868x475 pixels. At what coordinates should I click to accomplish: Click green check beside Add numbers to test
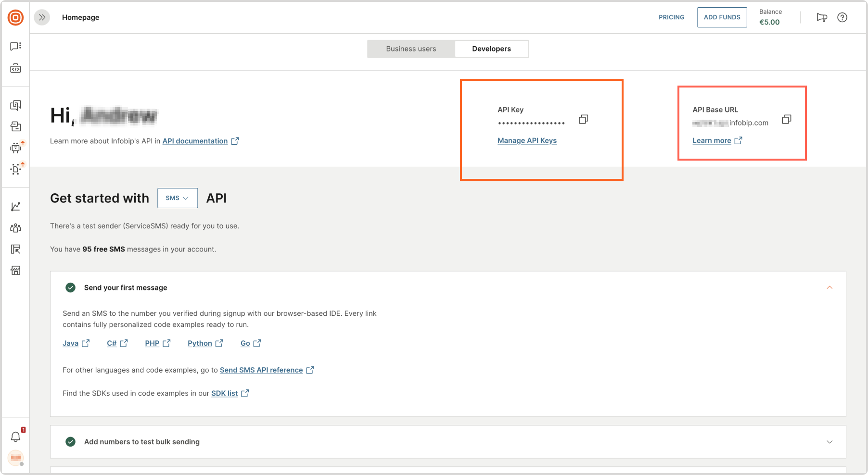click(x=70, y=442)
